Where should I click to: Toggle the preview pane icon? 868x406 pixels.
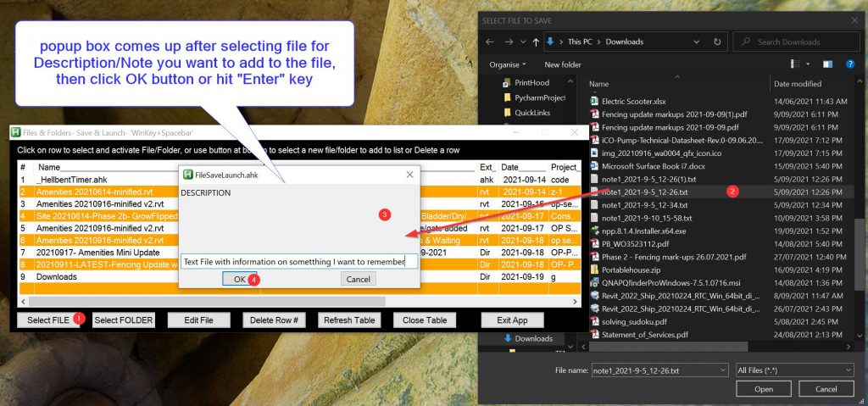(x=827, y=64)
